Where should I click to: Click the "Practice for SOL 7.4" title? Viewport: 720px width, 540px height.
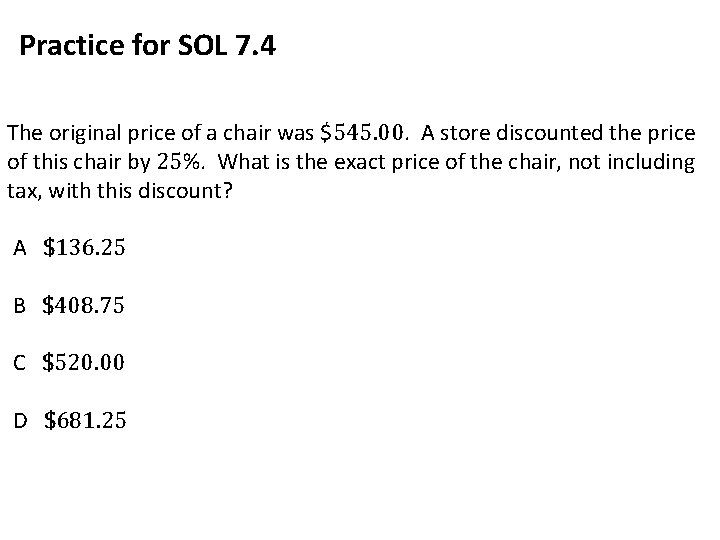(147, 46)
